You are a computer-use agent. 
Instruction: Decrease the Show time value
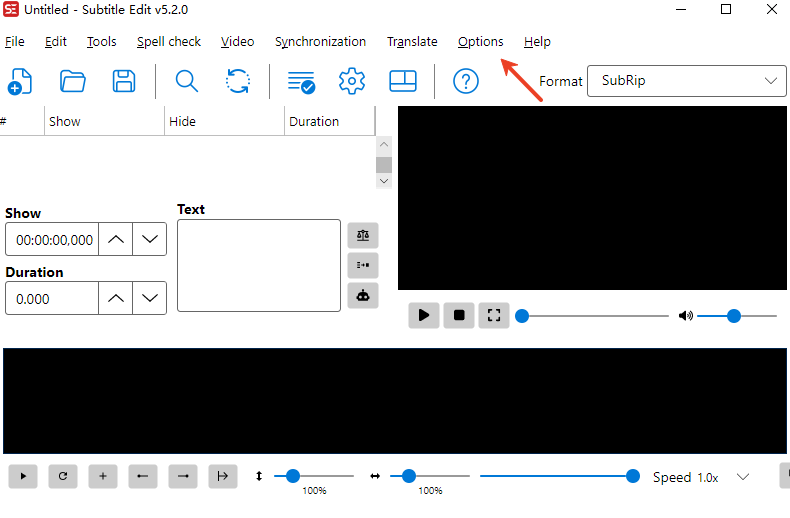click(150, 239)
